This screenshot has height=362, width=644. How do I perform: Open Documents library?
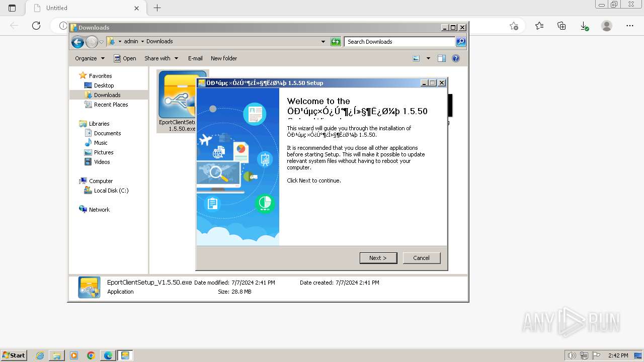click(107, 133)
